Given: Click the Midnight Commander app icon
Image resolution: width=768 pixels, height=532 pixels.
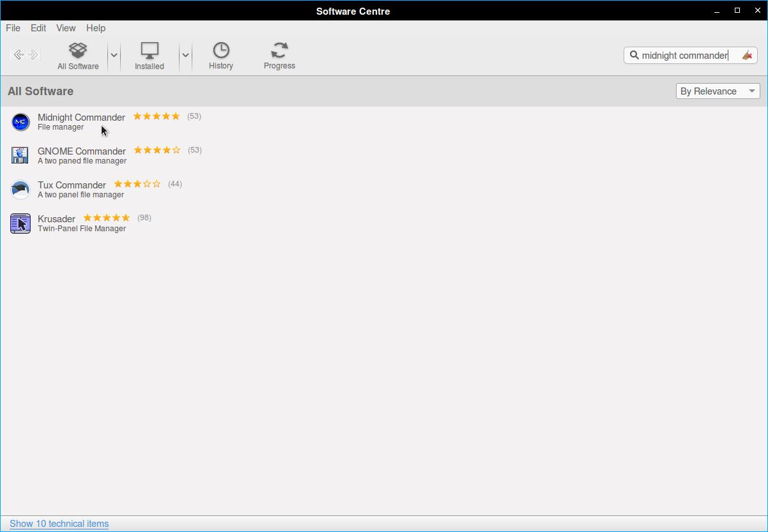Looking at the screenshot, I should pos(20,122).
